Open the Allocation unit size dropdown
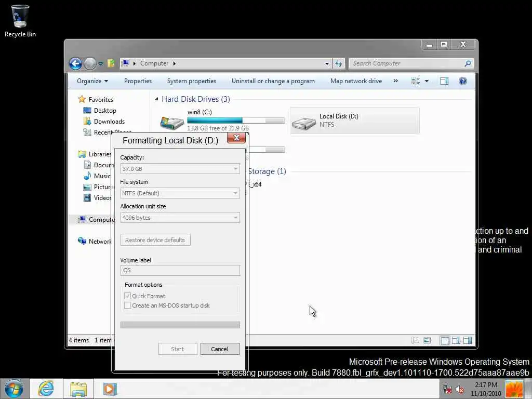532x399 pixels. 180,218
